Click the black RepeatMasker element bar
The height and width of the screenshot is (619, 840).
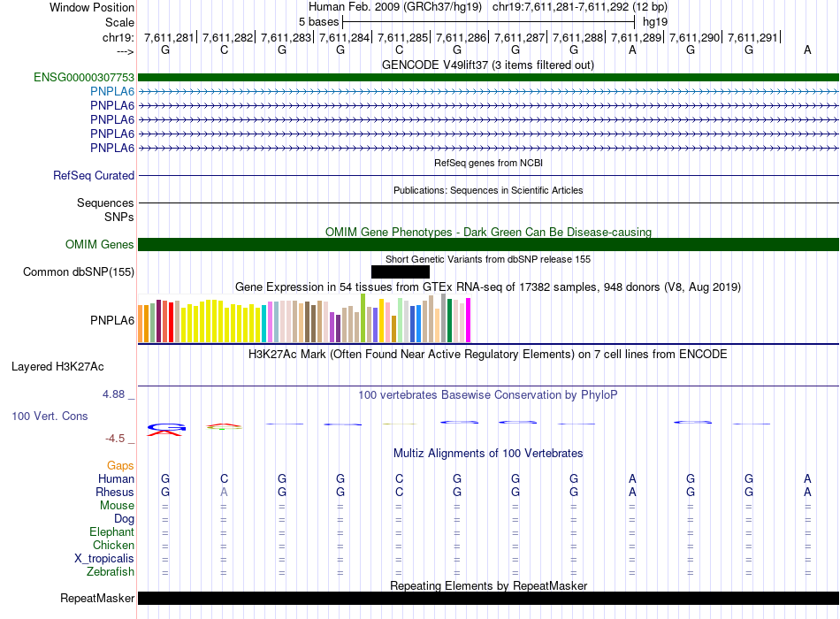[488, 599]
